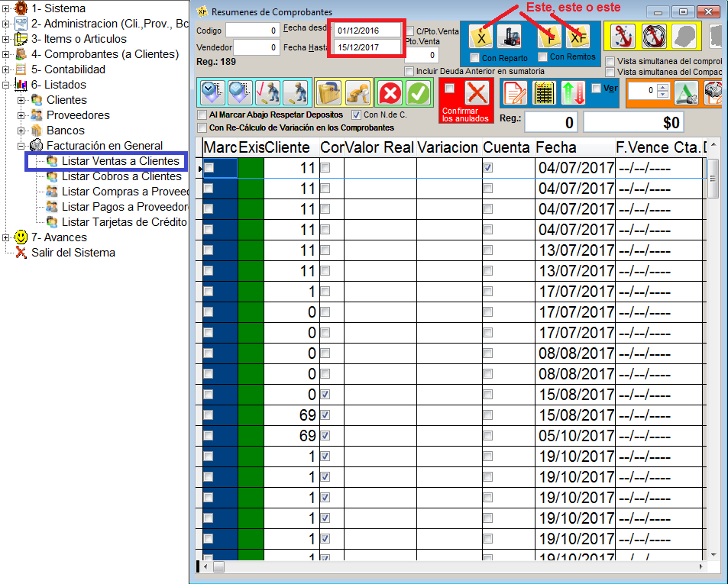Viewport: 728px width, 584px height.
Task: Open Listar Tarjetas de Crédito
Action: [x=125, y=222]
